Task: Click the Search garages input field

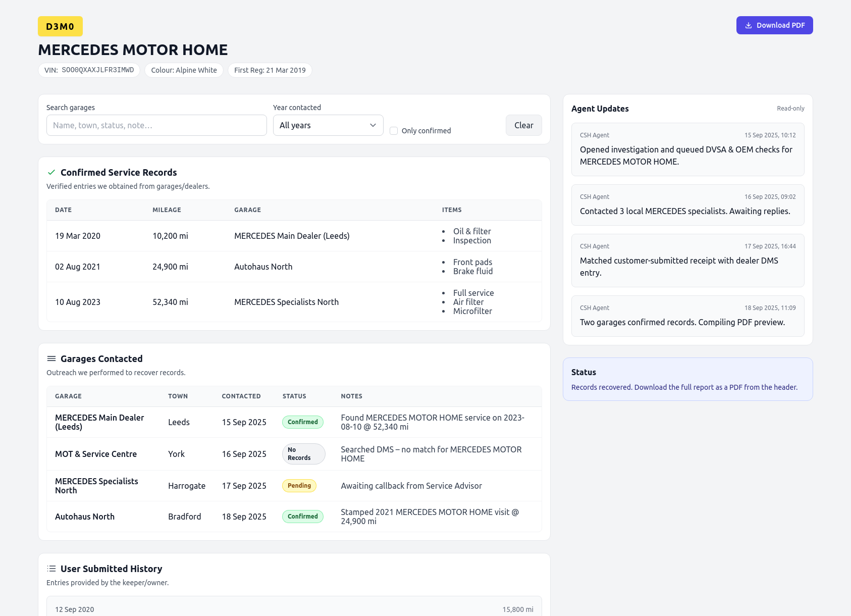Action: [x=156, y=125]
